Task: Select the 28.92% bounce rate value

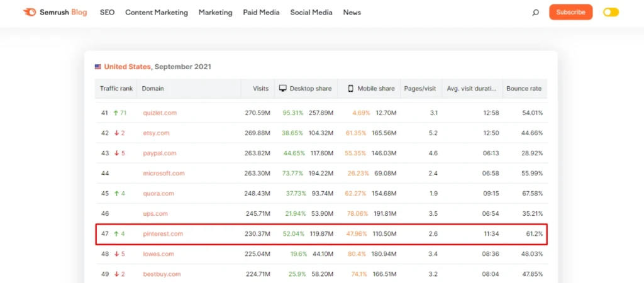Action: coord(533,153)
